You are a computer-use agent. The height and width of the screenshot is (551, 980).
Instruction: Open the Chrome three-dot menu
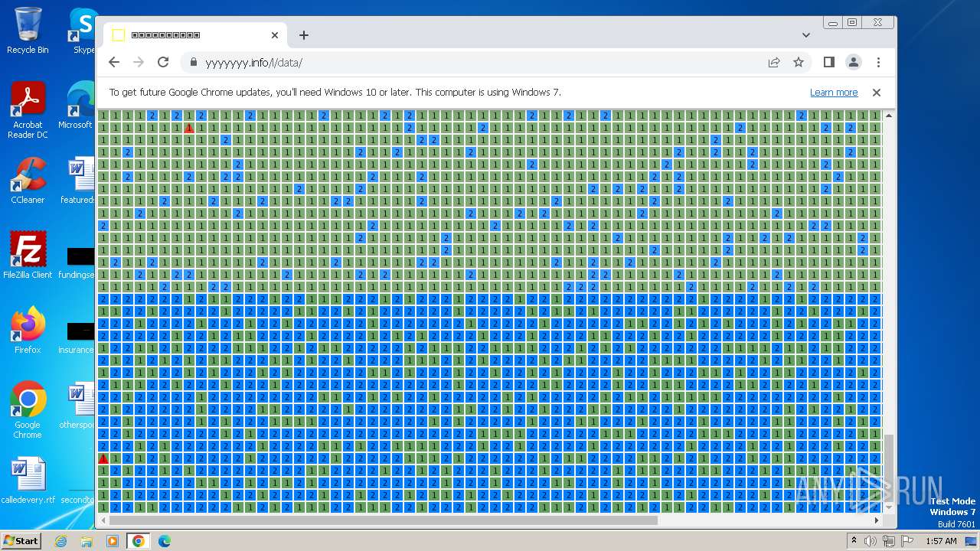point(878,62)
